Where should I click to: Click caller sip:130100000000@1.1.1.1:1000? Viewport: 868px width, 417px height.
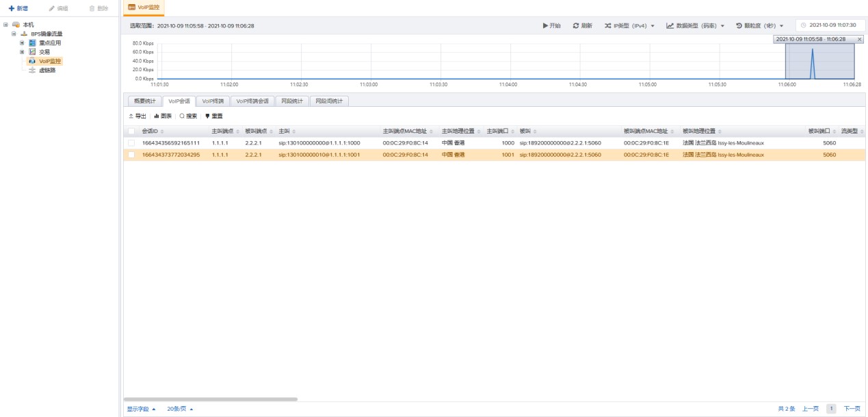click(319, 143)
